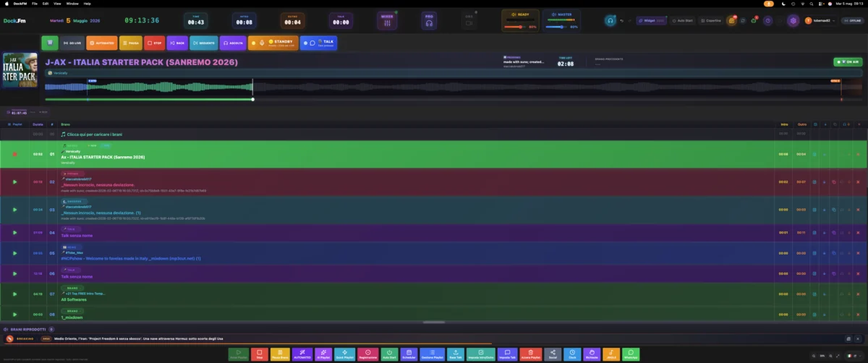868x363 pixels.
Task: Click the green playback progress bar handle
Action: click(252, 99)
